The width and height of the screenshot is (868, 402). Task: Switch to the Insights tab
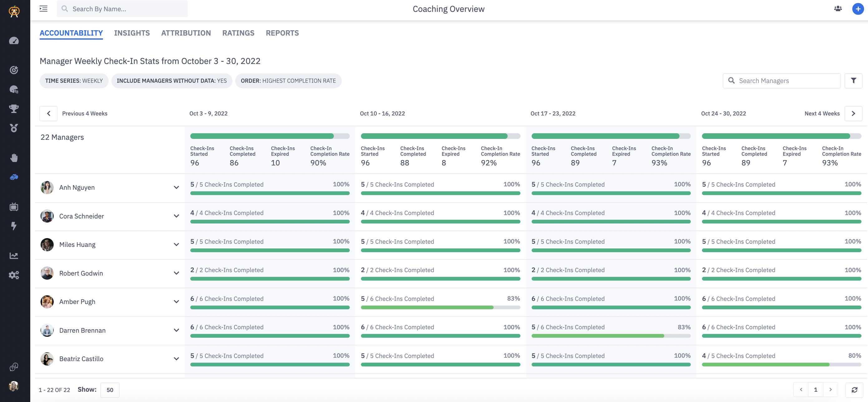click(x=132, y=33)
